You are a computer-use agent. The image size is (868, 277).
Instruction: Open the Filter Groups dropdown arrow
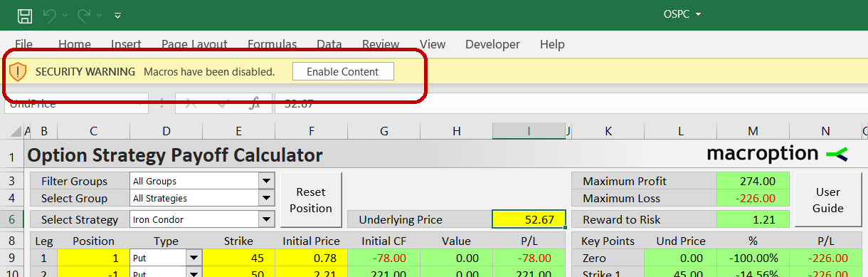tap(267, 181)
